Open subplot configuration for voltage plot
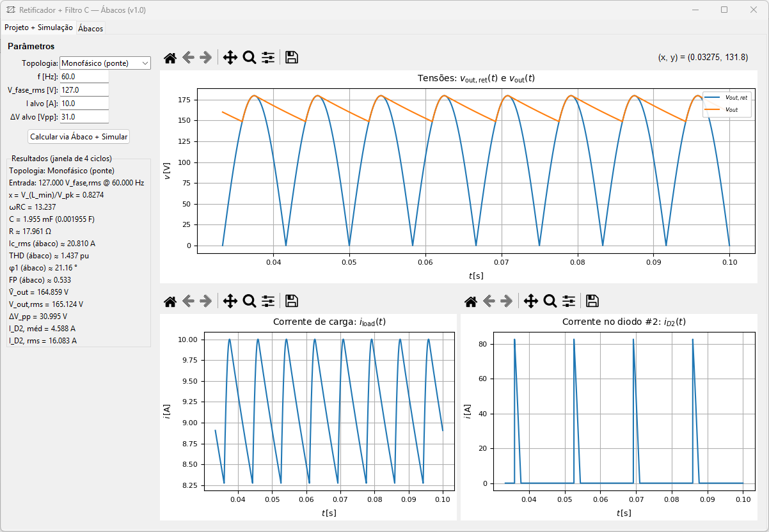 [268, 57]
